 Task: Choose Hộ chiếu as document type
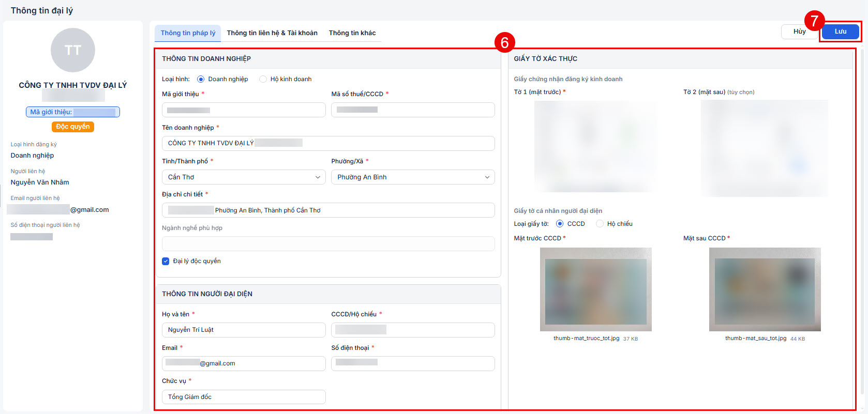click(x=600, y=224)
